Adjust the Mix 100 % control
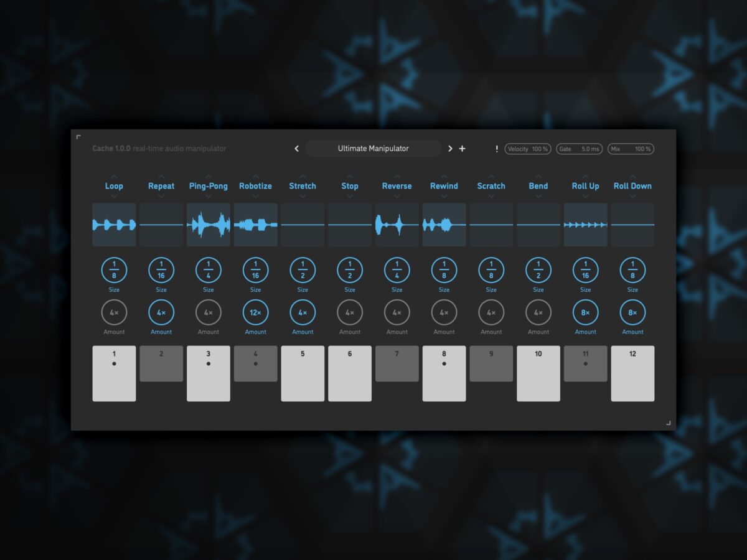The image size is (747, 560). [x=631, y=149]
